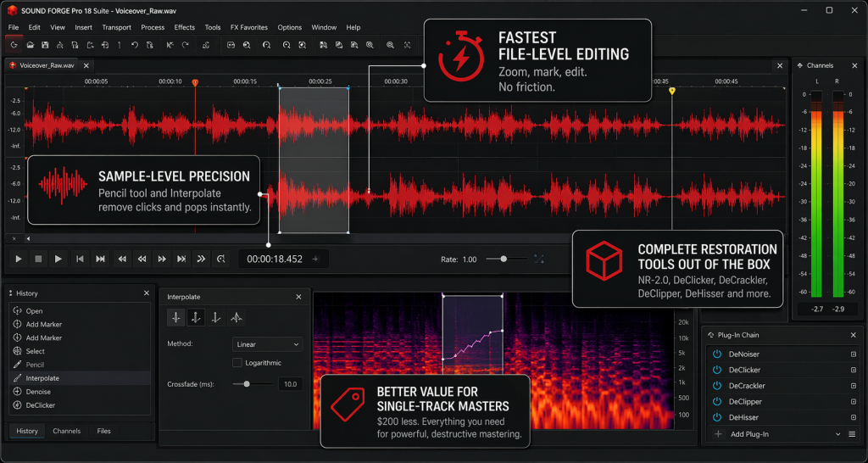The width and height of the screenshot is (868, 463).
Task: Toggle the DeNoiser power button
Action: click(717, 354)
